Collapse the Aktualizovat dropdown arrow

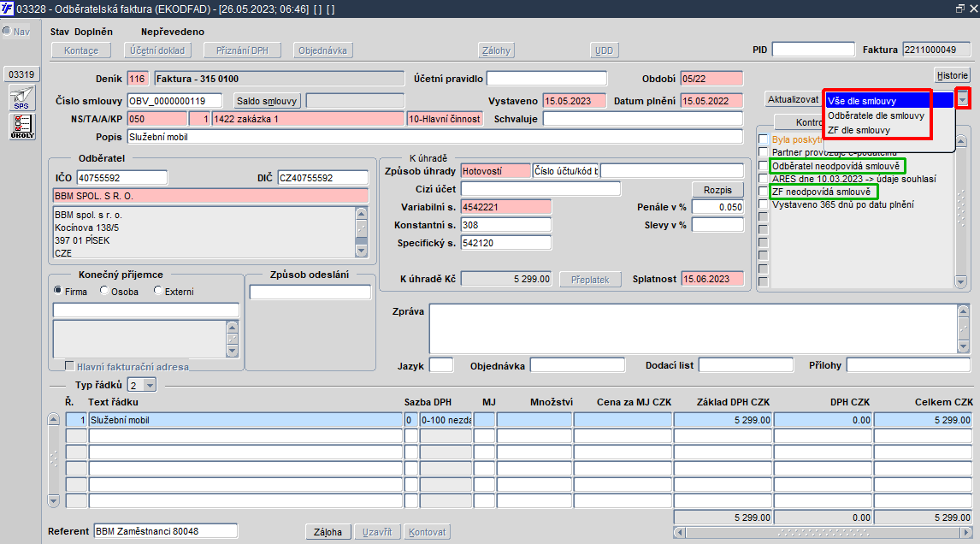tap(963, 99)
